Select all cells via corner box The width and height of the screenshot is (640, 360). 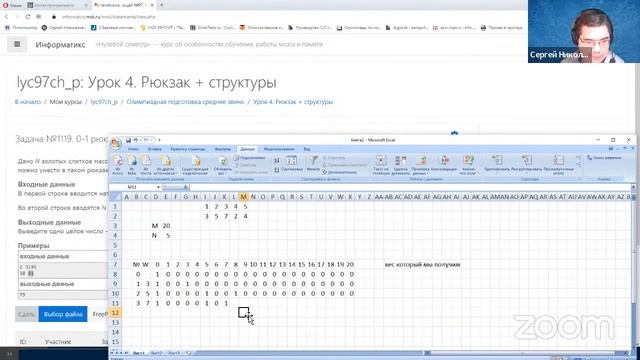click(x=116, y=197)
